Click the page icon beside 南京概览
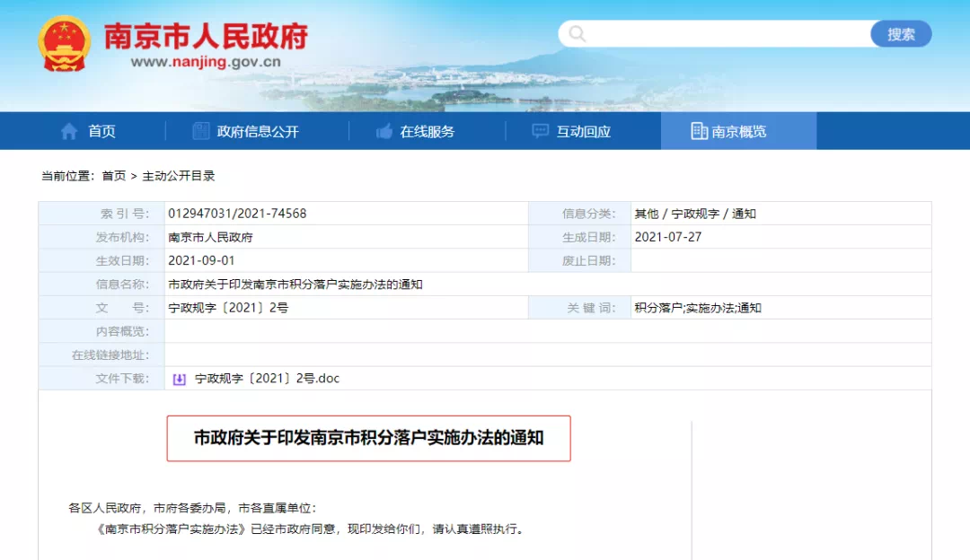This screenshot has width=970, height=560. [x=699, y=132]
